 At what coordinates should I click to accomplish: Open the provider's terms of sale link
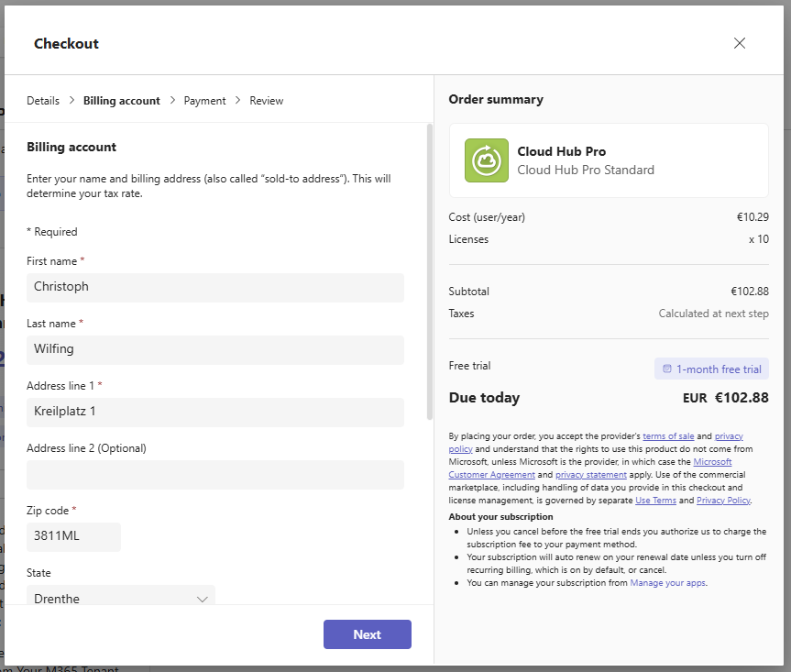668,435
